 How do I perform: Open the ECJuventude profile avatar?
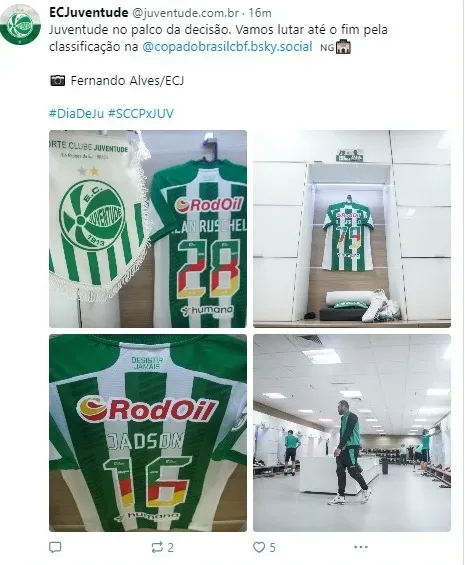click(20, 25)
